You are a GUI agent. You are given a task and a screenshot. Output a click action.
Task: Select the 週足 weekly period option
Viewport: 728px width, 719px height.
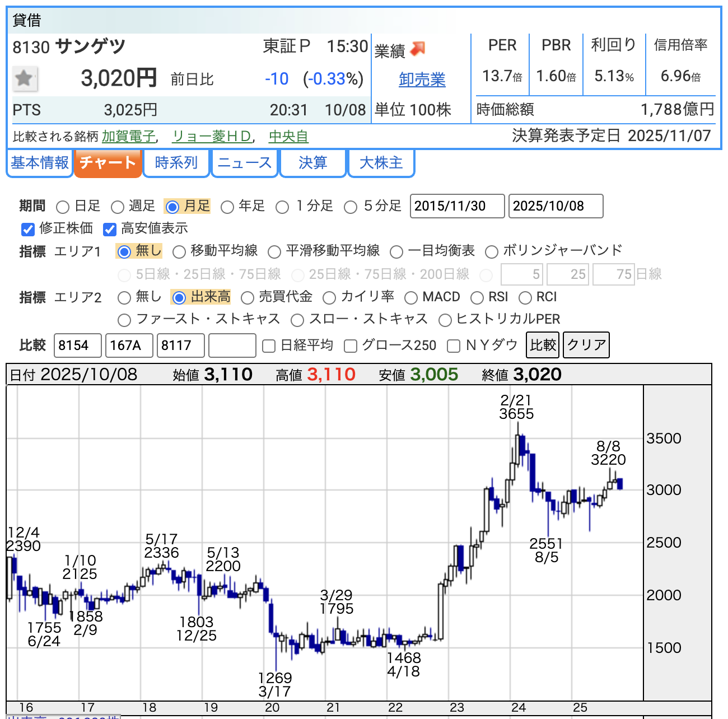[x=118, y=207]
